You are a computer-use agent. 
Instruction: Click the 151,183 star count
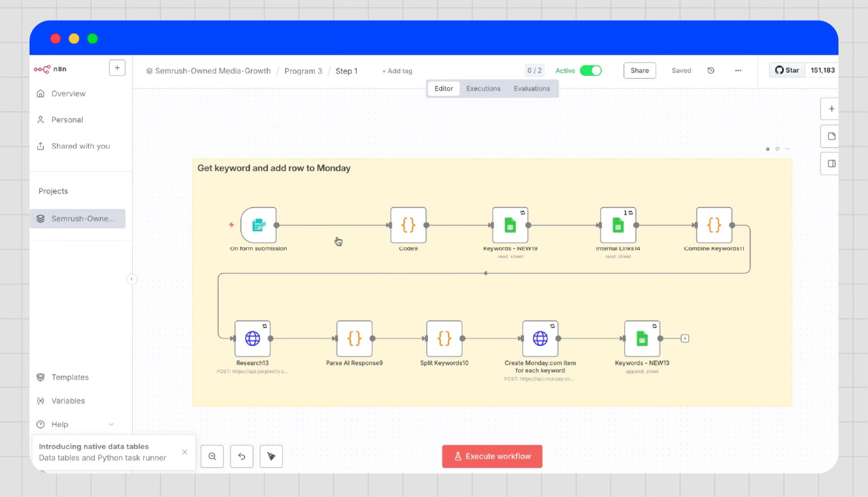[822, 70]
